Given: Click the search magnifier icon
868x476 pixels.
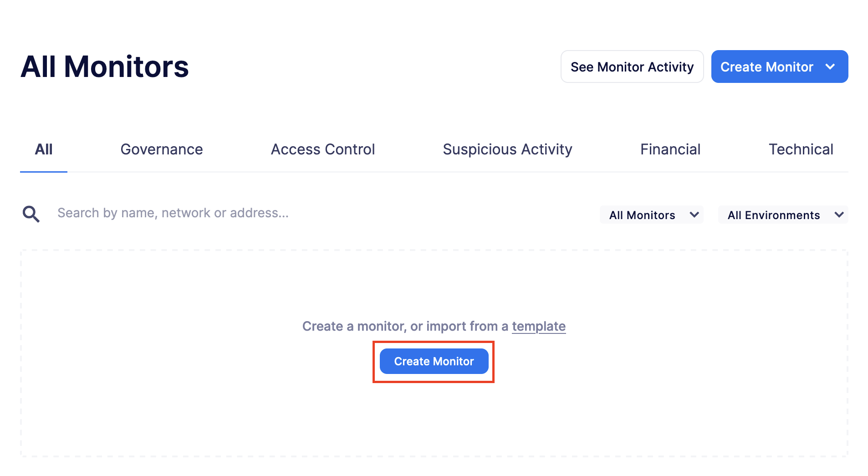Looking at the screenshot, I should tap(30, 213).
